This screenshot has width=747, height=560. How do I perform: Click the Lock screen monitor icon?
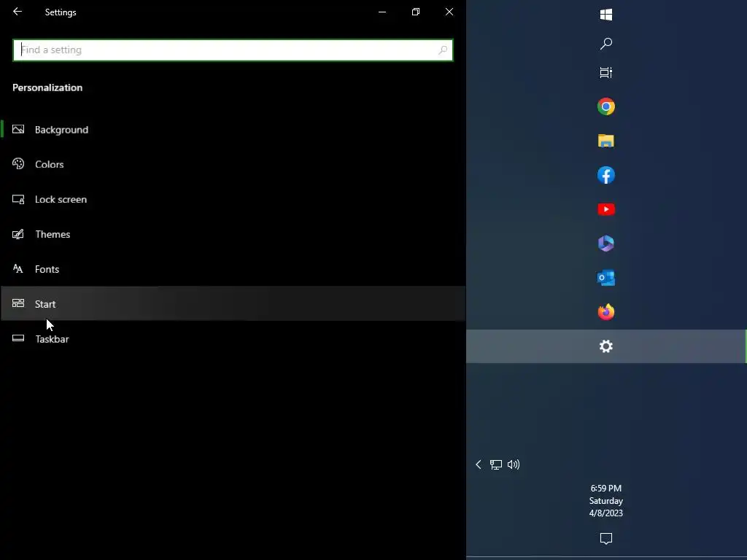click(18, 199)
